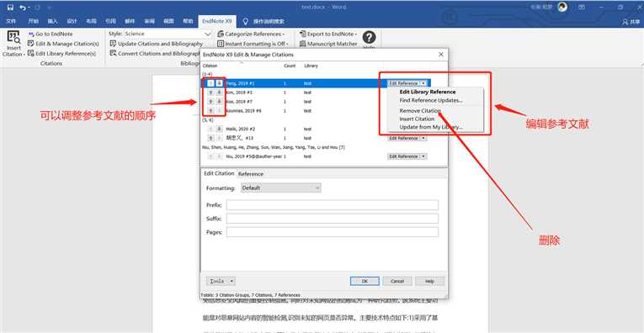Move the selected Fang, 2019 #1 citation up
Image resolution: width=644 pixels, height=333 pixels.
point(210,83)
